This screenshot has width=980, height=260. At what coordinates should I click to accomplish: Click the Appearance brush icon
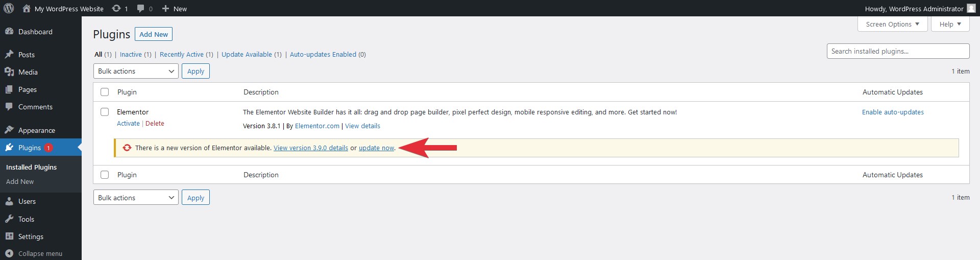click(x=9, y=130)
